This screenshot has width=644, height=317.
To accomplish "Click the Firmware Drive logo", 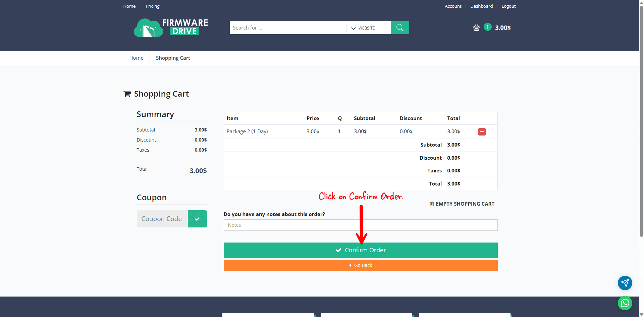I will tap(171, 28).
